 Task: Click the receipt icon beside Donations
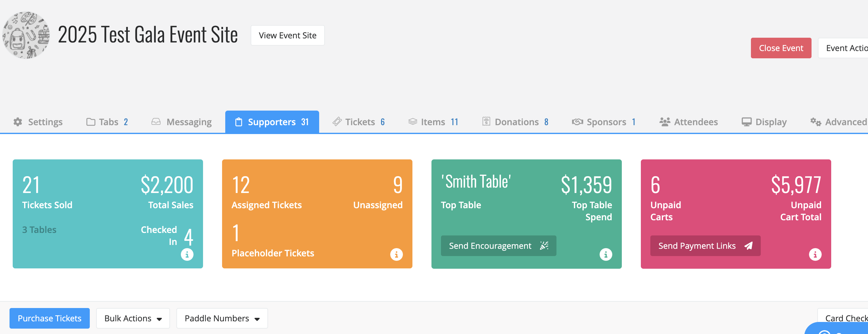[x=486, y=122]
